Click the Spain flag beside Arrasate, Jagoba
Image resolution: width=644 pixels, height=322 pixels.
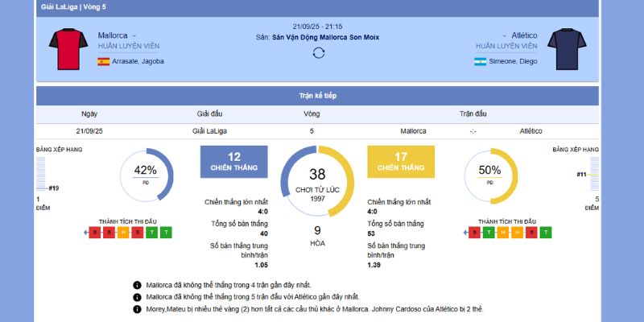(x=104, y=61)
